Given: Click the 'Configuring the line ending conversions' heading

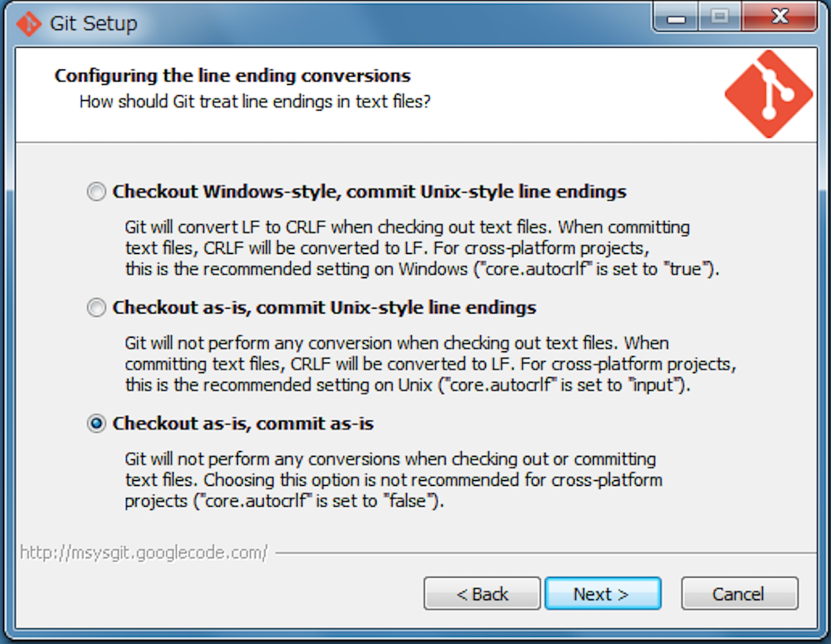Looking at the screenshot, I should [x=233, y=75].
